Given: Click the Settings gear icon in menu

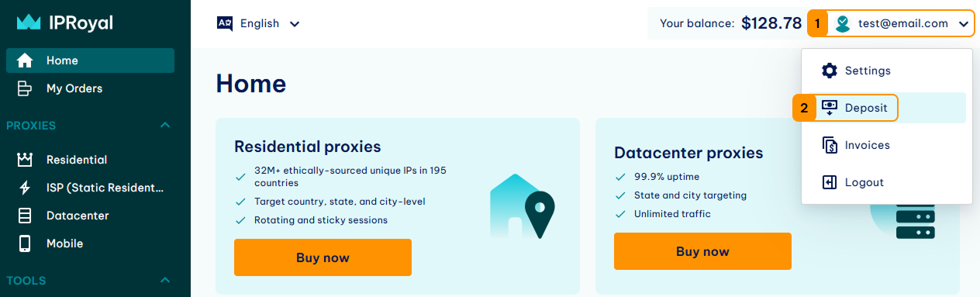Looking at the screenshot, I should coord(830,71).
